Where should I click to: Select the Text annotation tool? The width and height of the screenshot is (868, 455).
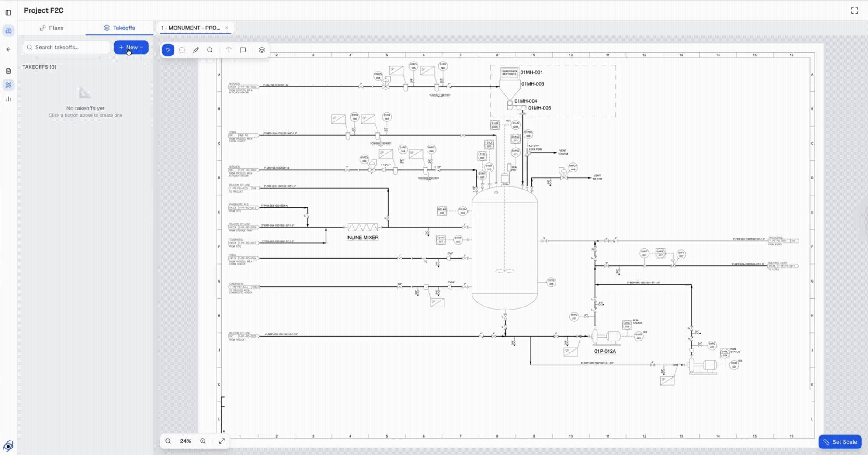229,50
